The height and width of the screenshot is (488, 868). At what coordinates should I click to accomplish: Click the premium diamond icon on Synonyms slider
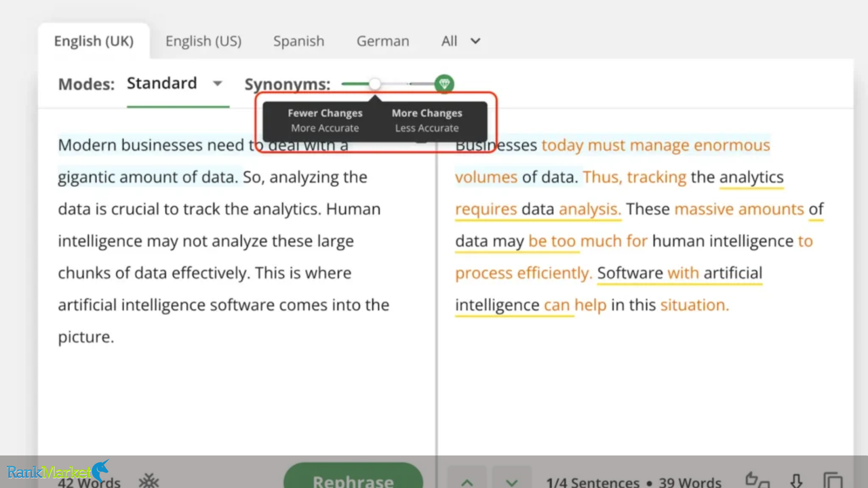444,84
